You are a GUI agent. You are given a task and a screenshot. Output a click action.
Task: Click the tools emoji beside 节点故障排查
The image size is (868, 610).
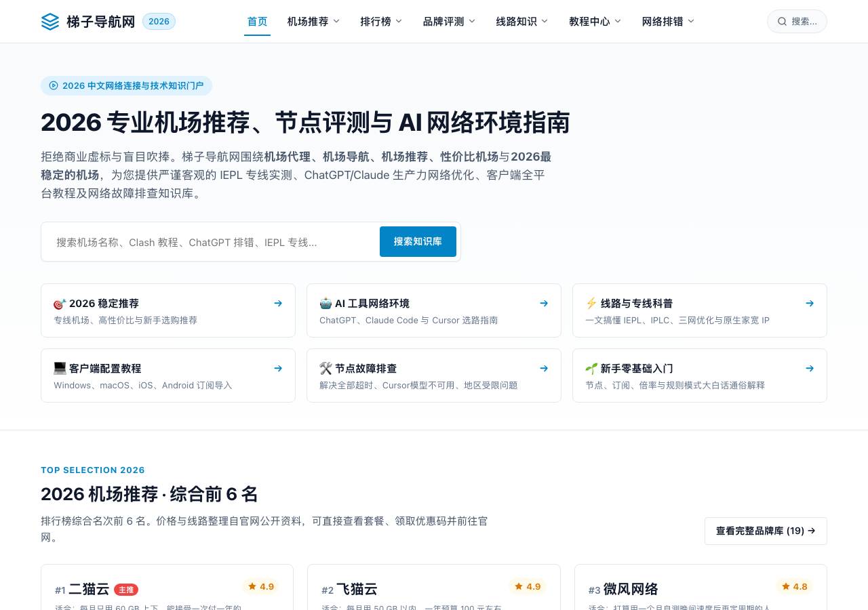[325, 369]
